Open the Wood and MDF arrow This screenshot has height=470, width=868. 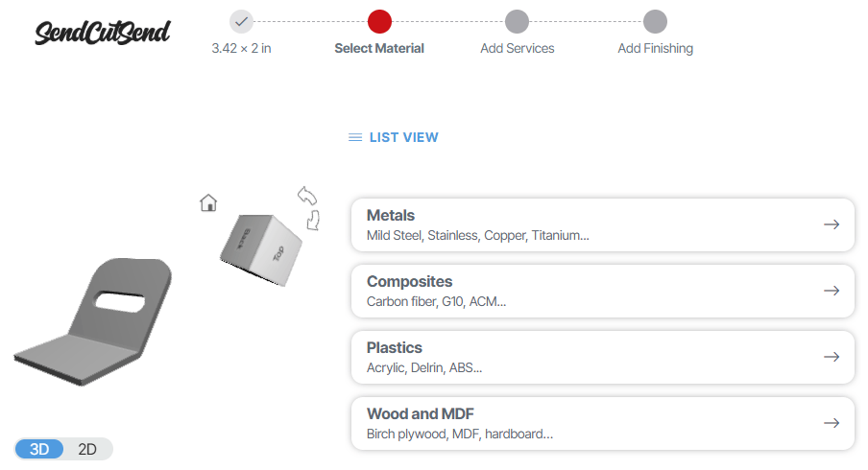pyautogui.click(x=832, y=423)
